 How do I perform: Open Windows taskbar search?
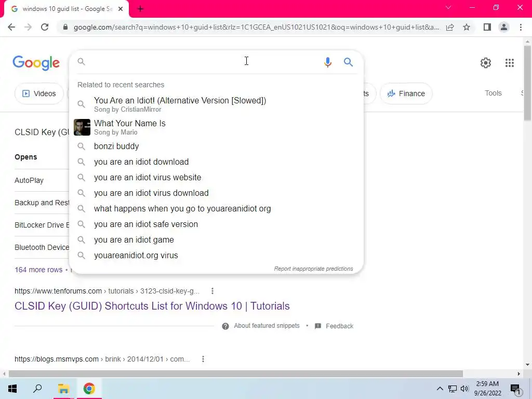coord(37,389)
